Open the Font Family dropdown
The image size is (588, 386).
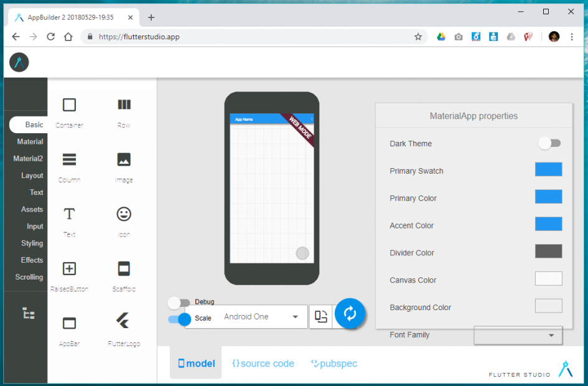tap(518, 336)
